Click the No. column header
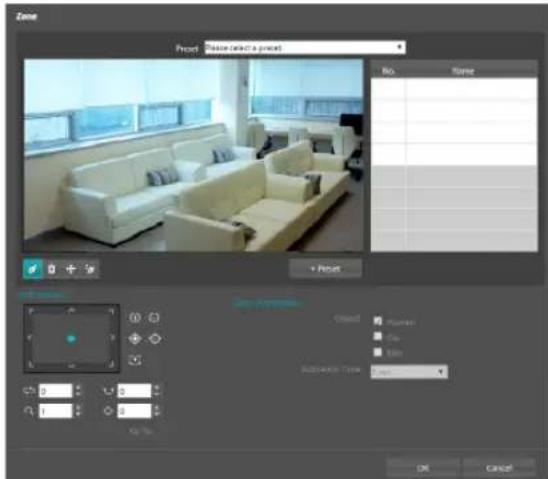Image resolution: width=548 pixels, height=479 pixels. click(x=388, y=71)
